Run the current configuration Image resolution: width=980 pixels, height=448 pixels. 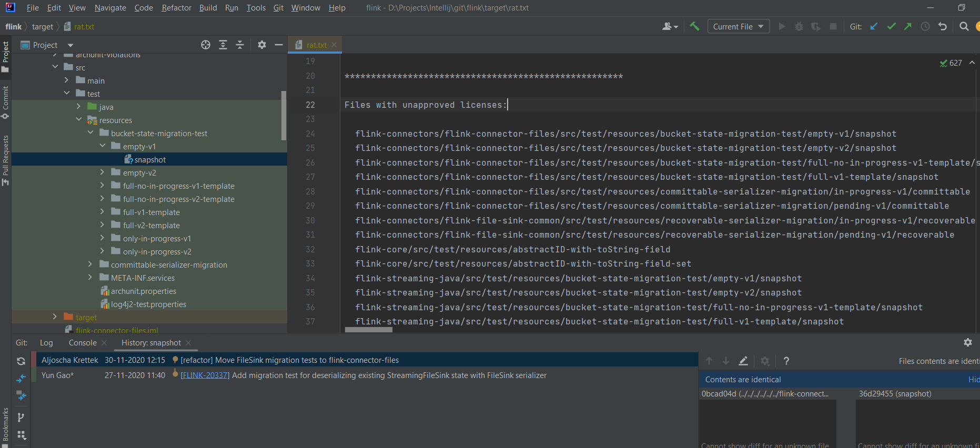pyautogui.click(x=782, y=26)
